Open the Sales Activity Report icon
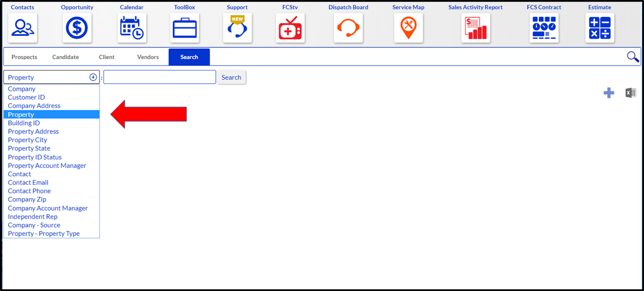 (x=475, y=28)
